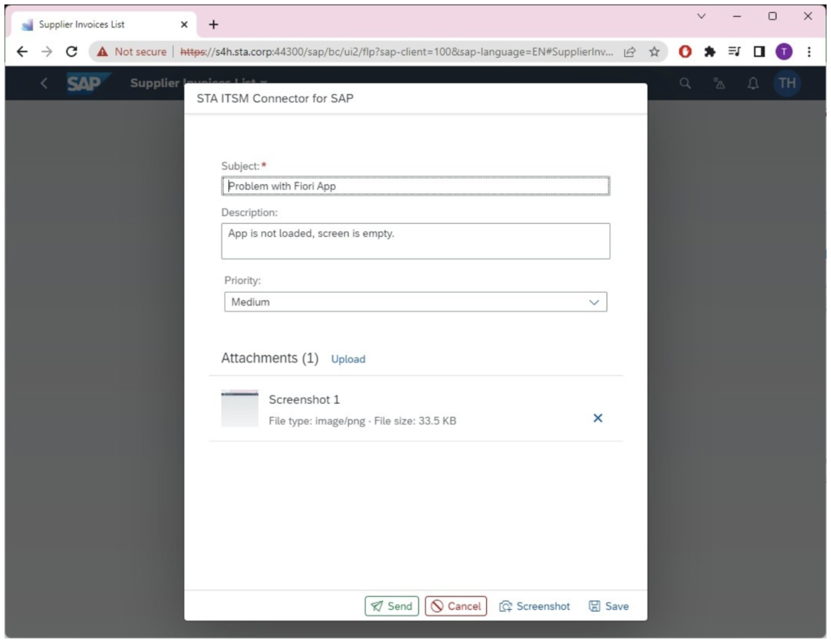Open a new browser tab

click(213, 24)
